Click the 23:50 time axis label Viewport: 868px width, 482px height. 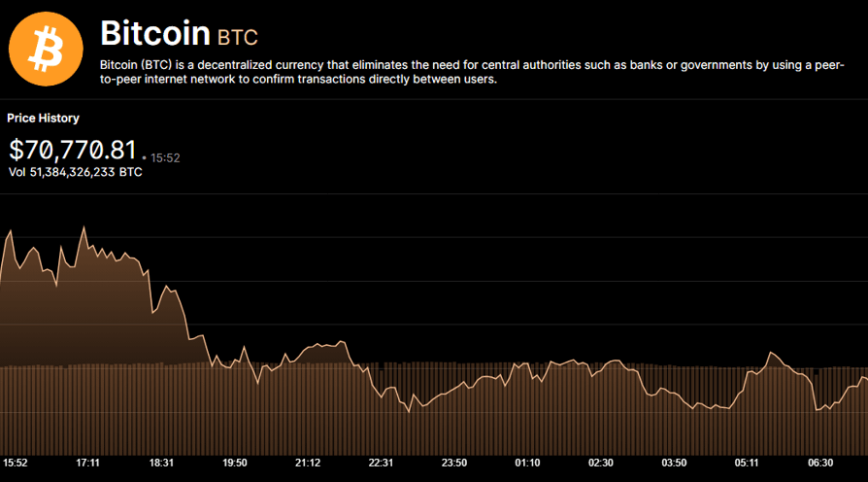(x=454, y=463)
